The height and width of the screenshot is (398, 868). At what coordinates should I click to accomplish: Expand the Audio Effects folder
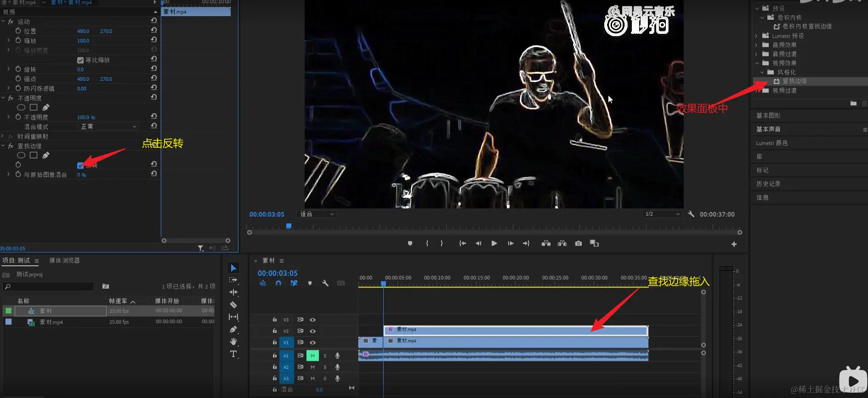(756, 45)
